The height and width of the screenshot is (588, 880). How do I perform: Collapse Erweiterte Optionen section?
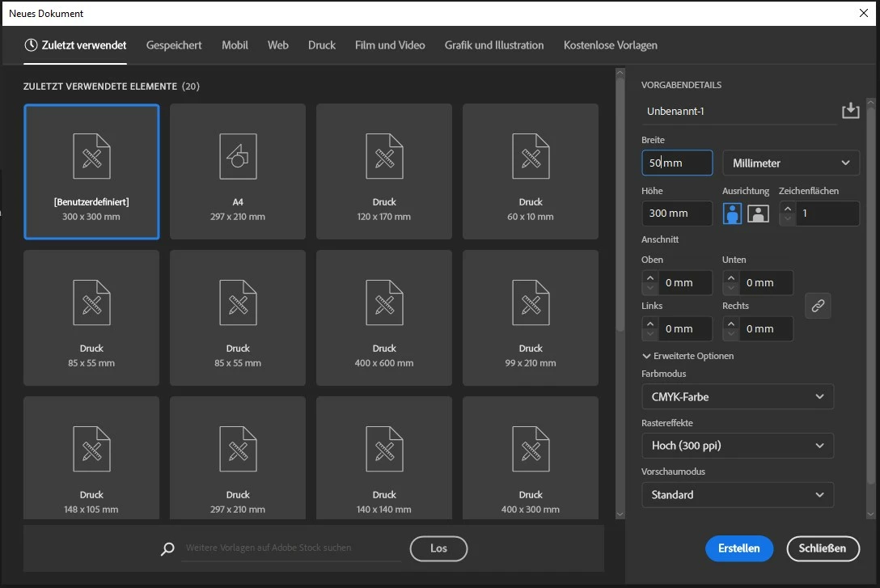tap(688, 356)
